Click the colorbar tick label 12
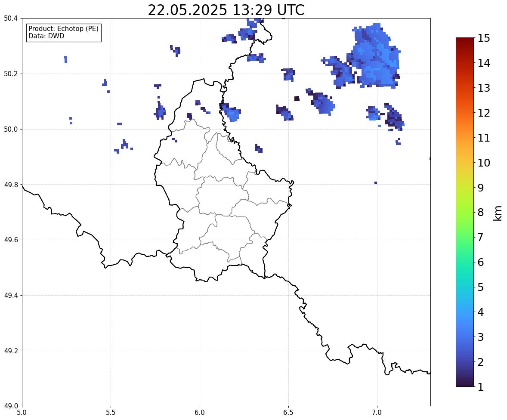507x420 pixels. point(484,113)
